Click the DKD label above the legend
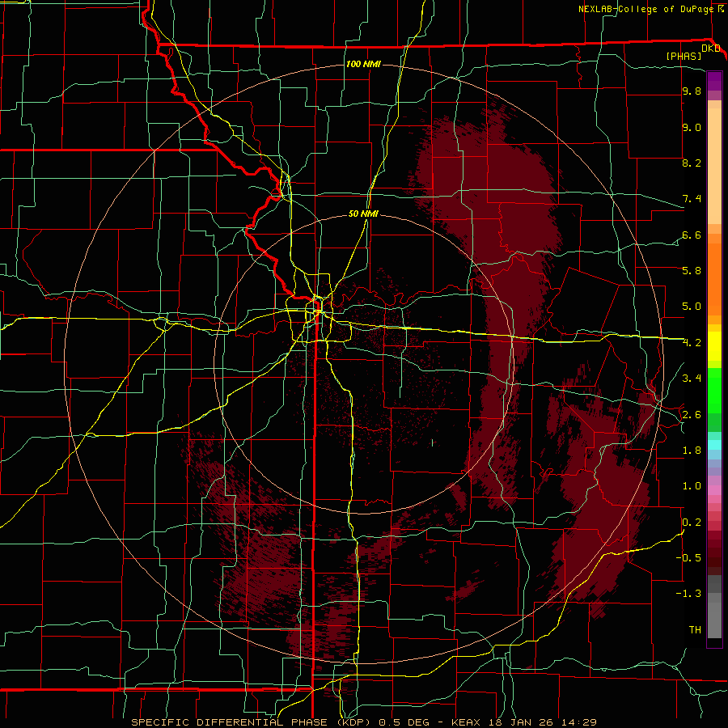 click(711, 48)
